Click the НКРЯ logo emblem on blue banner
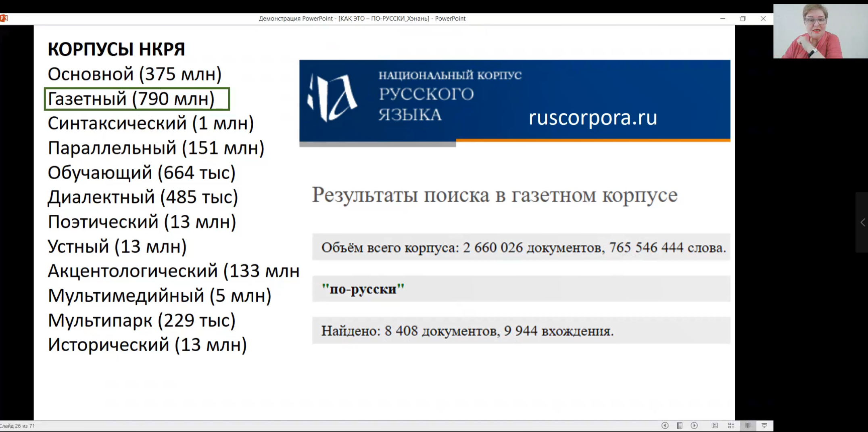The height and width of the screenshot is (432, 868). [x=332, y=97]
